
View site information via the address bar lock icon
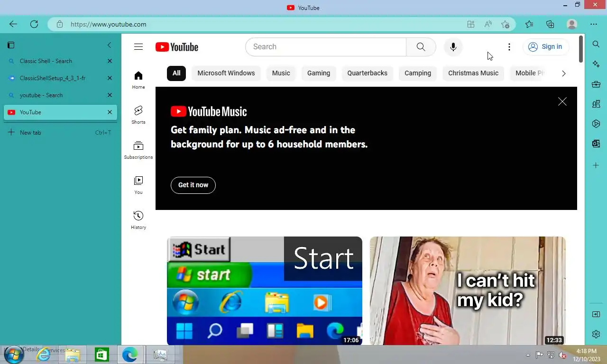click(60, 24)
